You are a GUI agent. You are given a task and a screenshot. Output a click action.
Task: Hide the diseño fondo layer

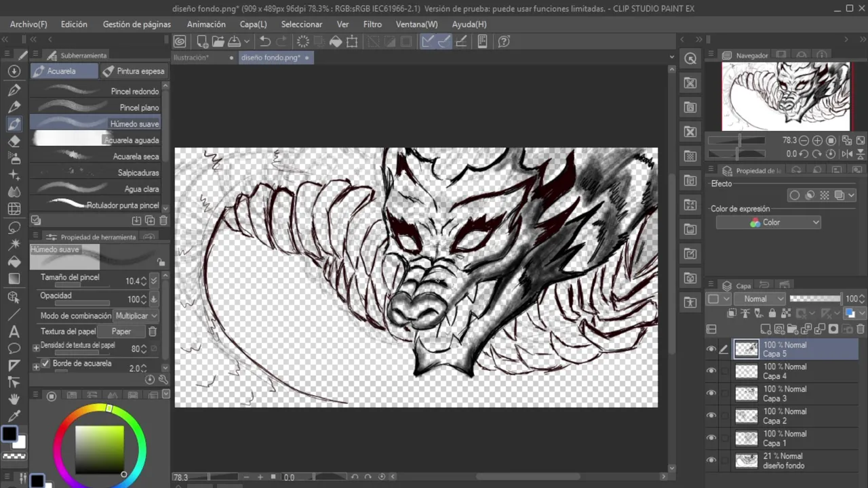click(711, 460)
